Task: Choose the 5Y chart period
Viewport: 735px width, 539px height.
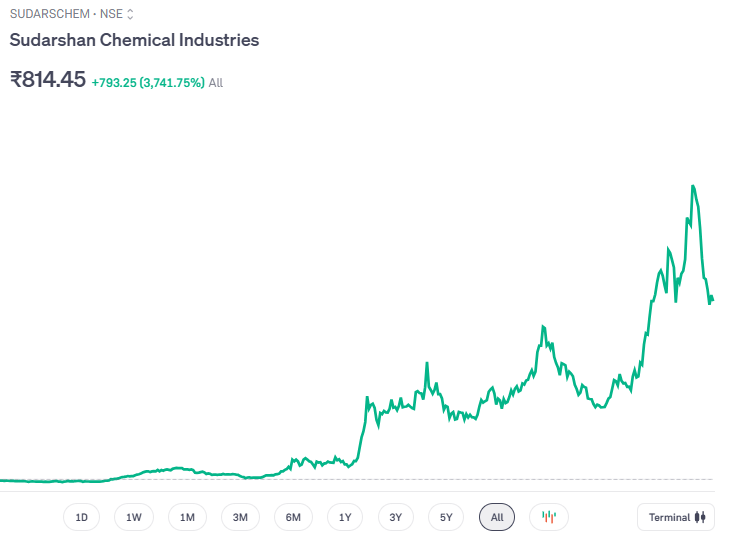Action: (x=447, y=517)
